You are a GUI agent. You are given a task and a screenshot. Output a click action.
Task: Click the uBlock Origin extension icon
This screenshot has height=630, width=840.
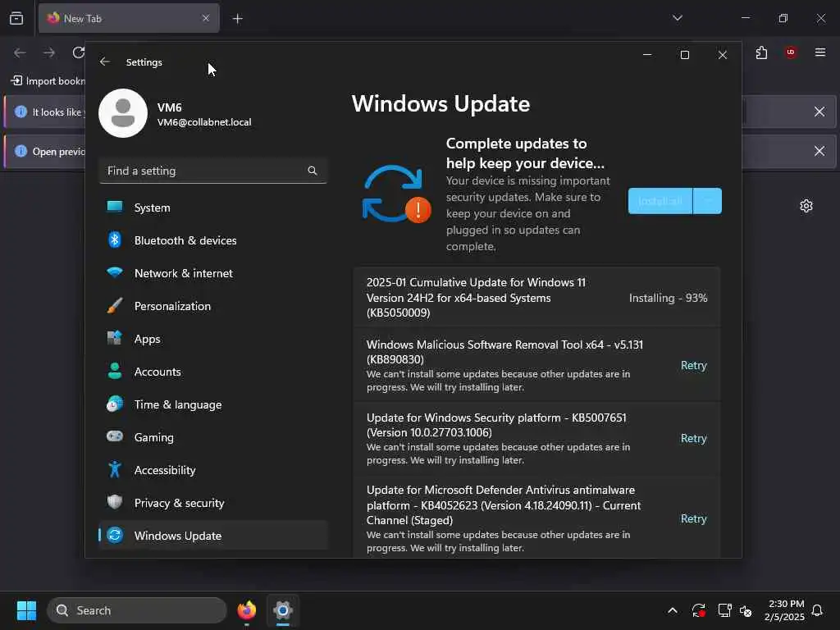tap(791, 52)
